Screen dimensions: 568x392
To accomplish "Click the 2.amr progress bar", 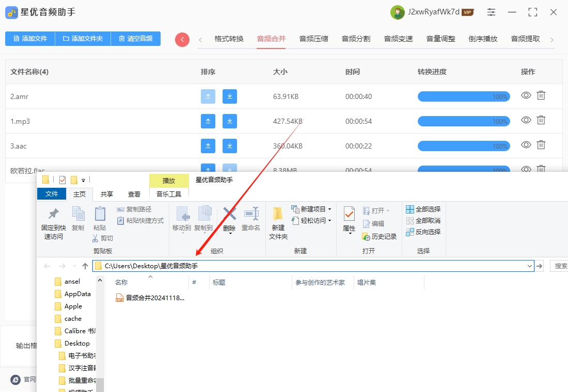I will coord(464,96).
